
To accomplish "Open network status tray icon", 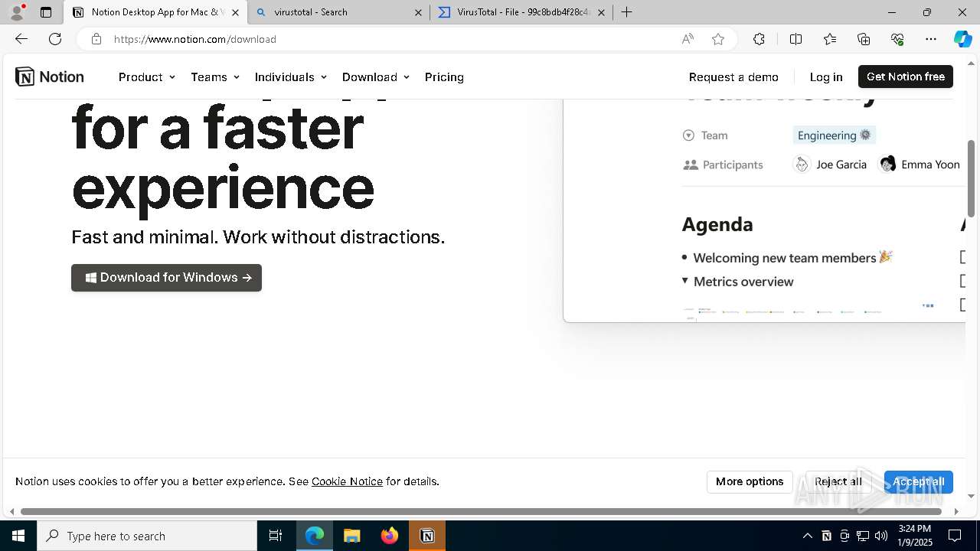I will (x=863, y=536).
